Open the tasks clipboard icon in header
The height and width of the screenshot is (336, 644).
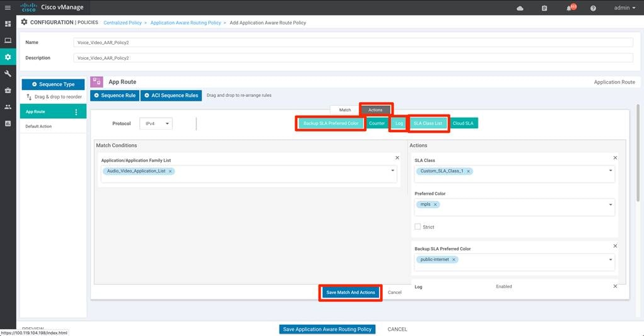(544, 8)
